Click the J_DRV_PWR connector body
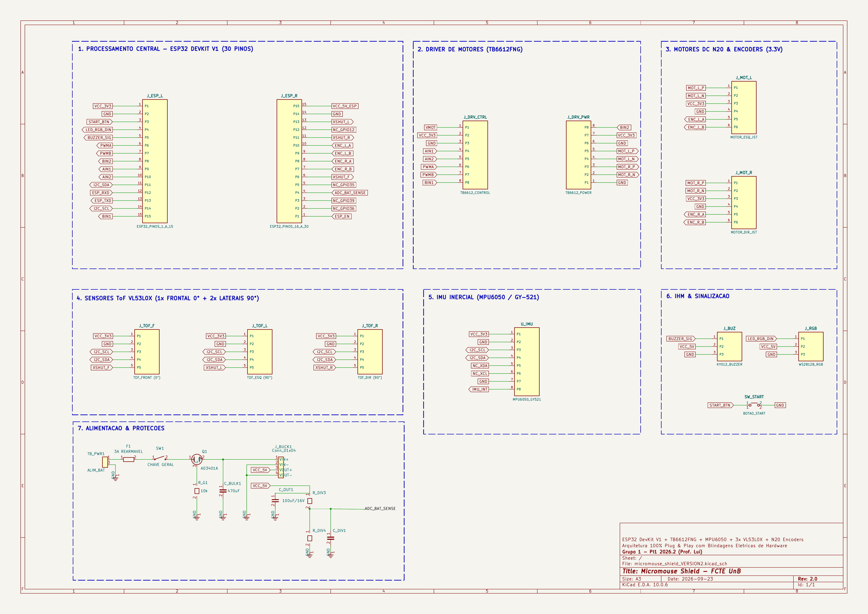The height and width of the screenshot is (614, 868). pyautogui.click(x=578, y=155)
